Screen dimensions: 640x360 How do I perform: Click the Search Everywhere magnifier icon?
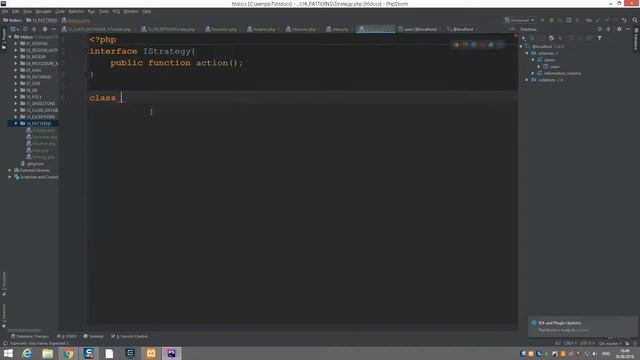coord(635,20)
